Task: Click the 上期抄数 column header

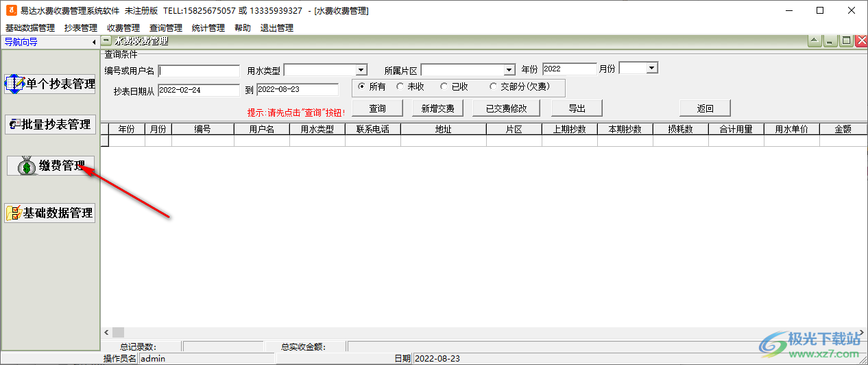Action: click(570, 129)
